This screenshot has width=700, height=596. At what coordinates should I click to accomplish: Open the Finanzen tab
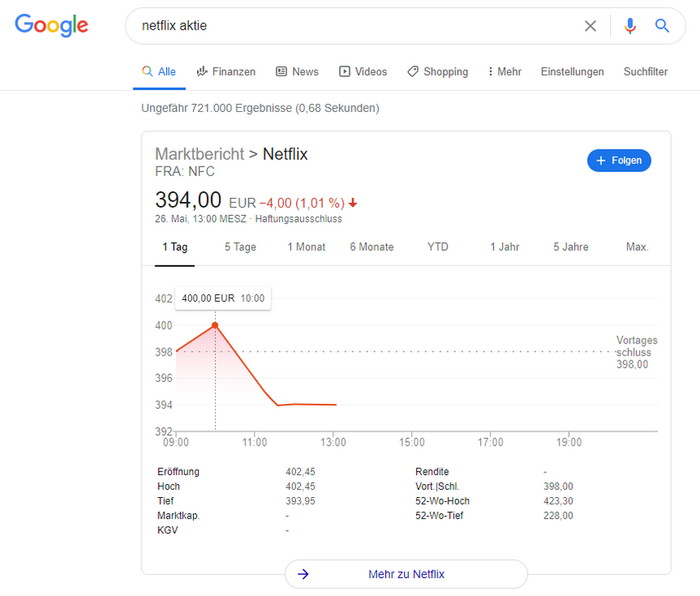226,71
